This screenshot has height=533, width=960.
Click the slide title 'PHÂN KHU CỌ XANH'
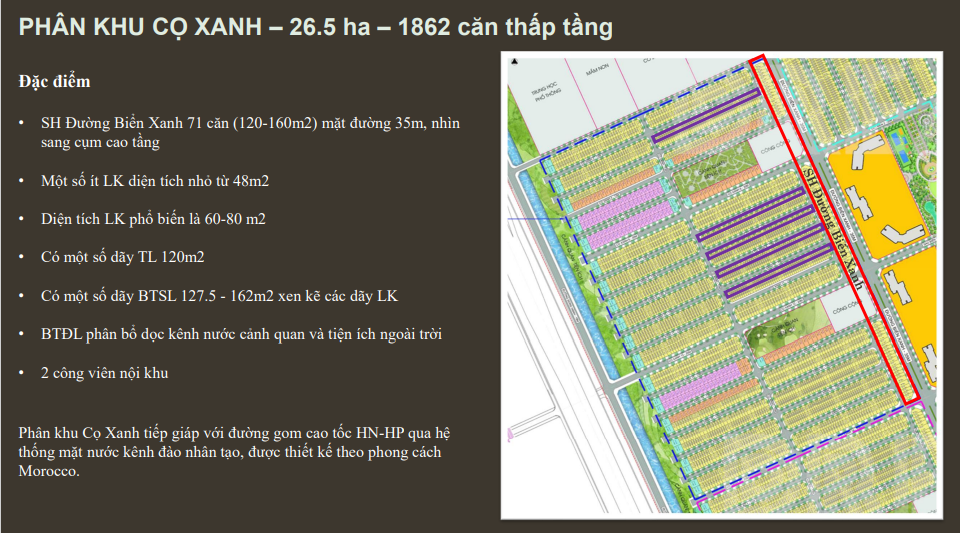(x=315, y=28)
